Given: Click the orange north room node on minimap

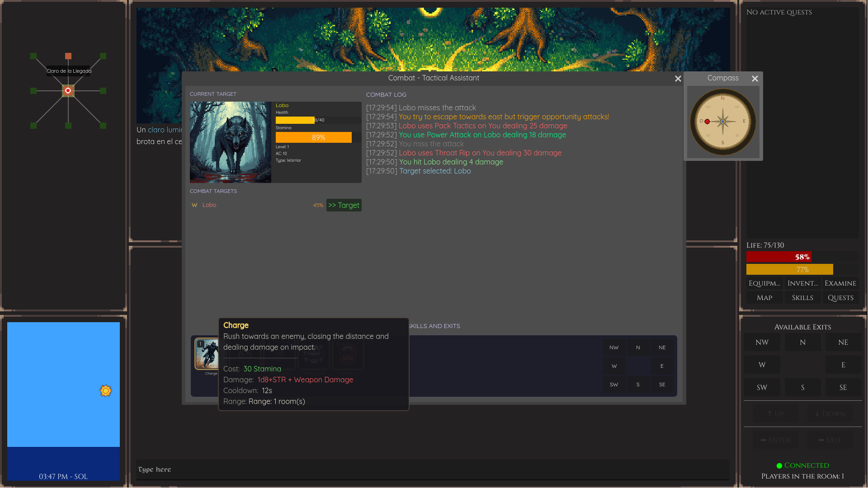Looking at the screenshot, I should [x=68, y=56].
